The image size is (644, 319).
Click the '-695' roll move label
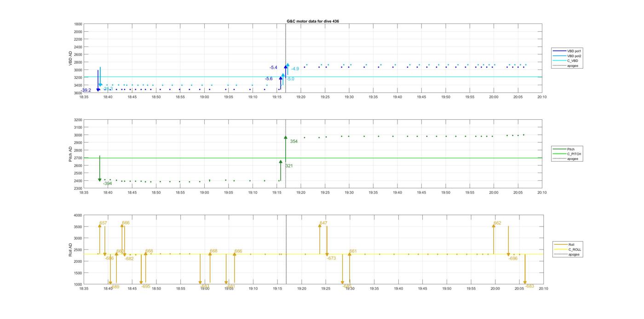point(146,286)
